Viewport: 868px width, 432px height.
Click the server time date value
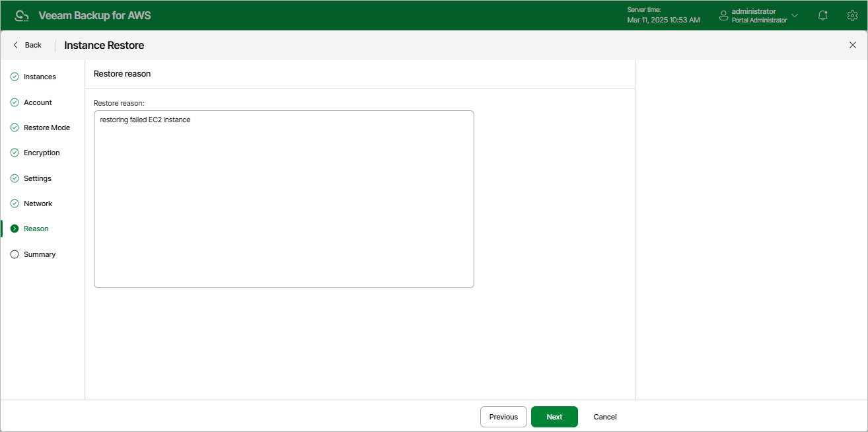click(663, 20)
